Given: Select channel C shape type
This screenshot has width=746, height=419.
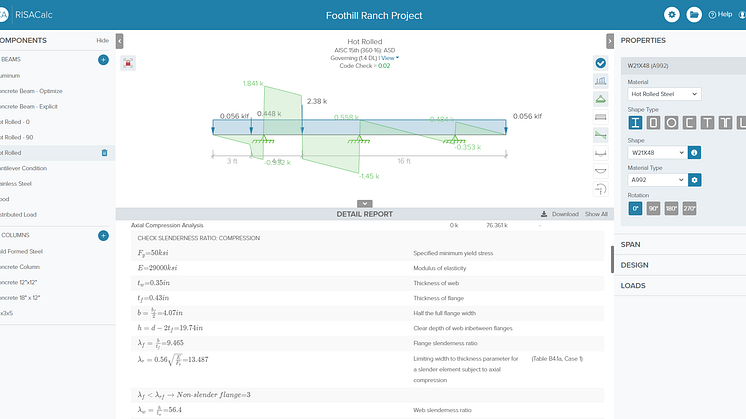Looking at the screenshot, I should 689,123.
